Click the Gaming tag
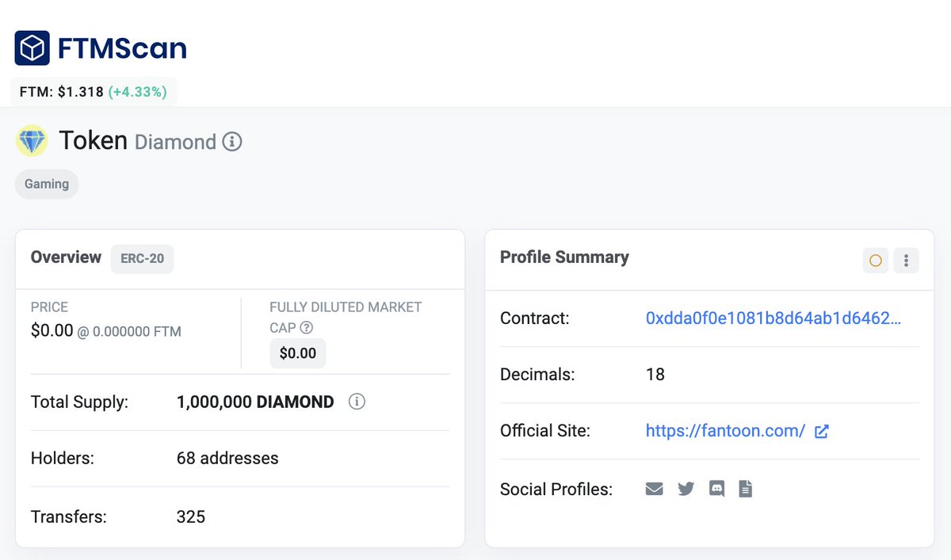 (47, 184)
